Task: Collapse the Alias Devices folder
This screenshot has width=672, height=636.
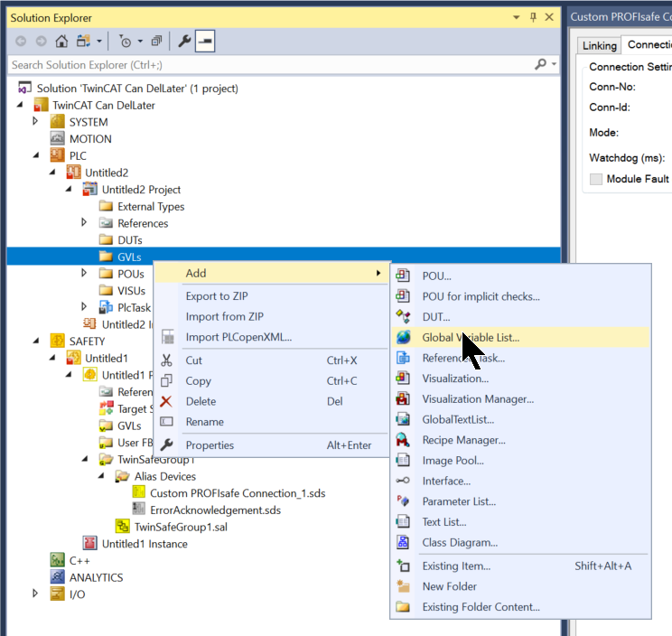Action: (x=101, y=476)
